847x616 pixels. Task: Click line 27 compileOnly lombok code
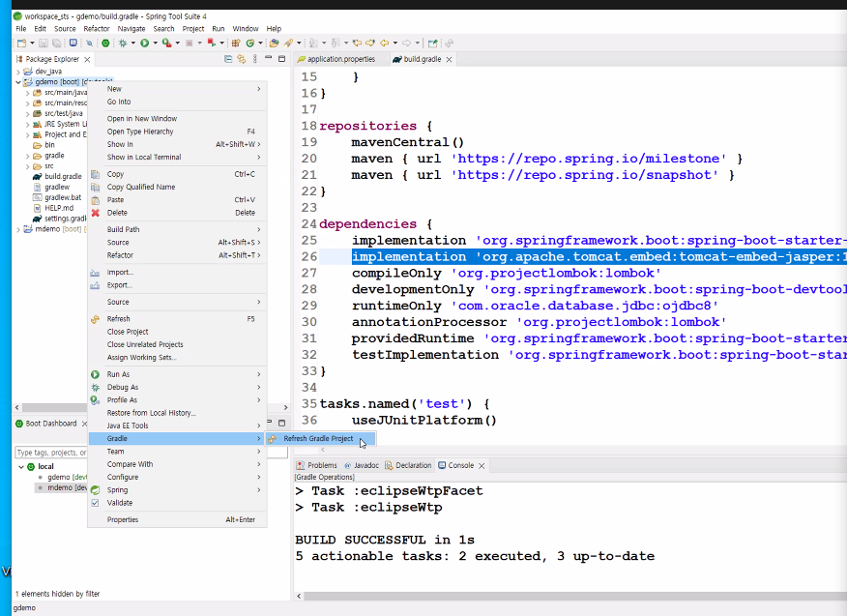coord(506,274)
